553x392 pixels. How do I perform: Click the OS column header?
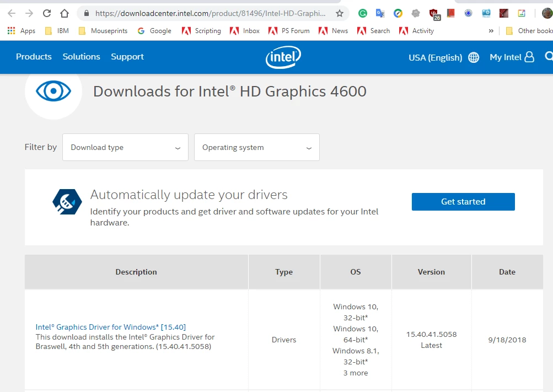tap(356, 272)
